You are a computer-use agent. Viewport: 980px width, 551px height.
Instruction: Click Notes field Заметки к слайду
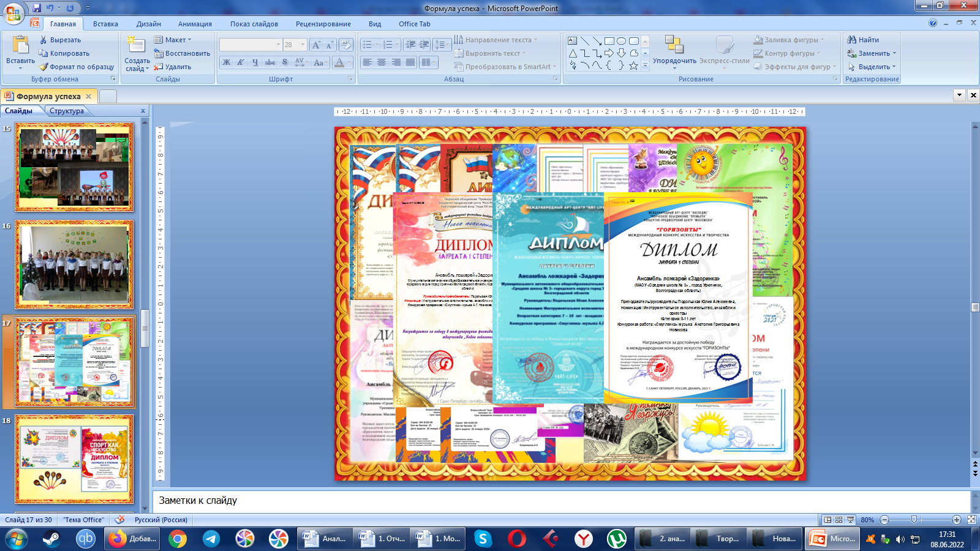(x=562, y=501)
